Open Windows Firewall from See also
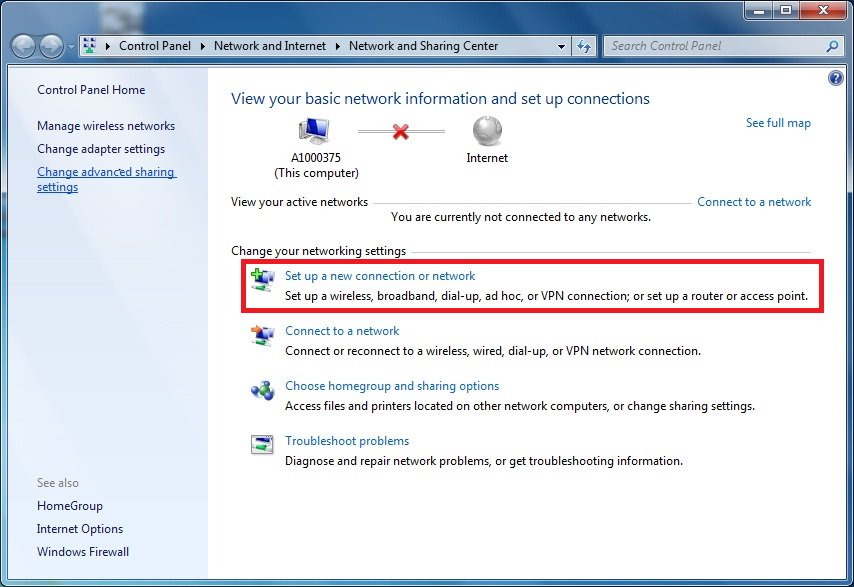854x587 pixels. click(83, 552)
